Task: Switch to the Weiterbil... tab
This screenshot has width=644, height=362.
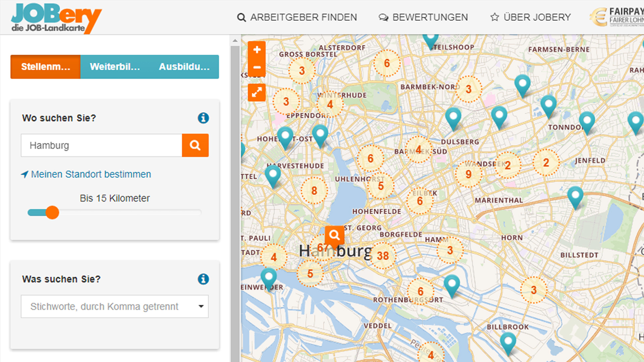Action: point(115,67)
